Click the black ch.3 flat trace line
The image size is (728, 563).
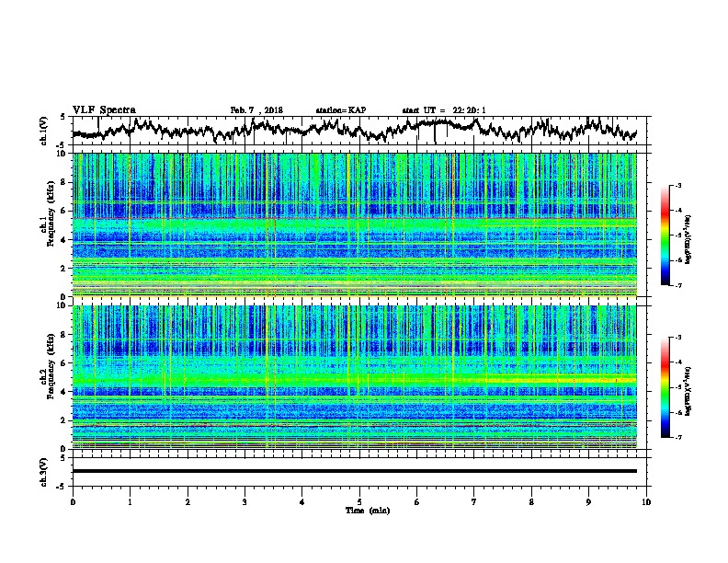354,471
